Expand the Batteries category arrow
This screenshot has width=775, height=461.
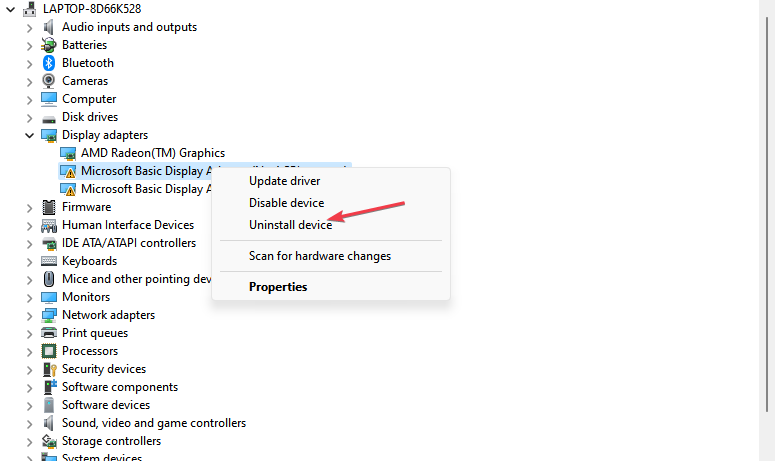click(x=29, y=46)
